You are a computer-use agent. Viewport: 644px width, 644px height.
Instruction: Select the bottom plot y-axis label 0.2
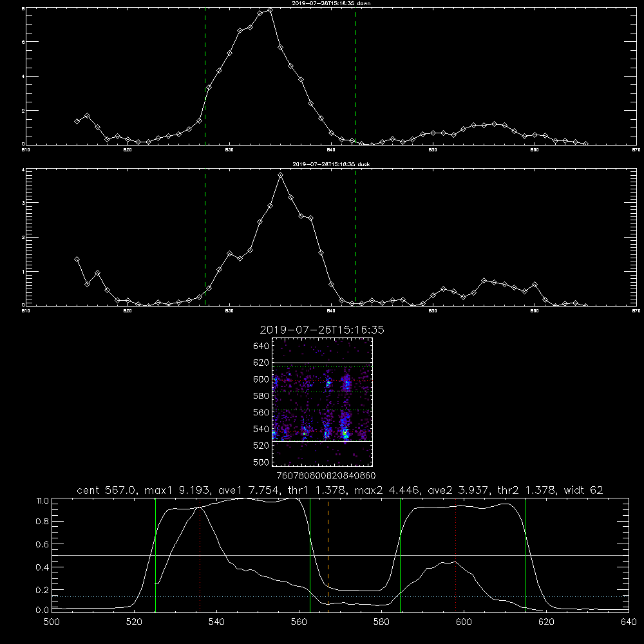43,590
